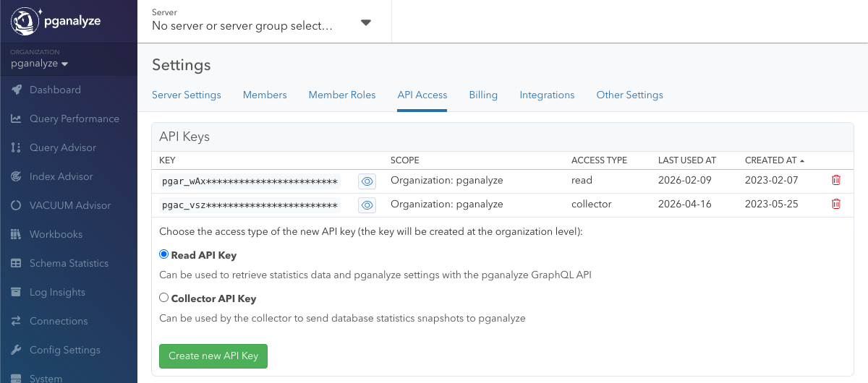868x383 pixels.
Task: Reveal the pgar_wAx key with eye icon
Action: point(367,181)
